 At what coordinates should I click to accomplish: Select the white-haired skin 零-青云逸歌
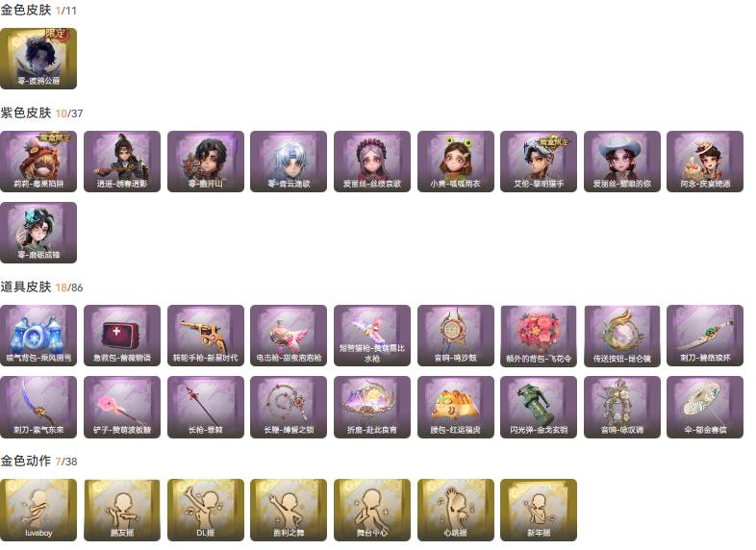(289, 162)
